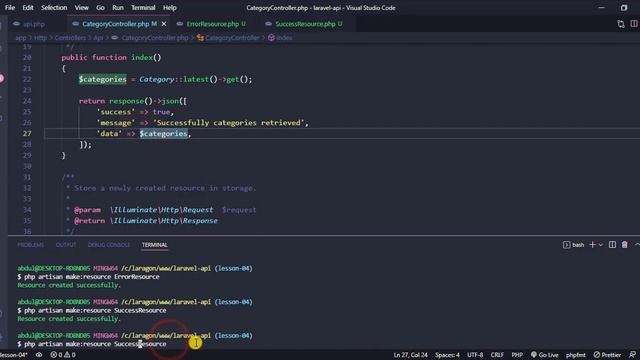640x360 pixels.
Task: Click the 'app' breadcrumb segment
Action: [x=21, y=38]
